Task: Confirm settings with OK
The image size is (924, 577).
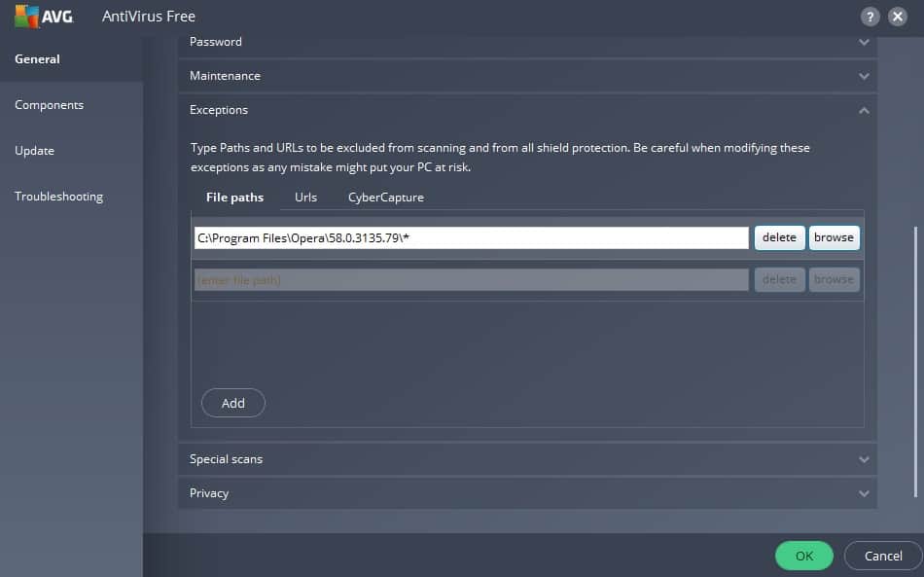Action: pos(804,556)
